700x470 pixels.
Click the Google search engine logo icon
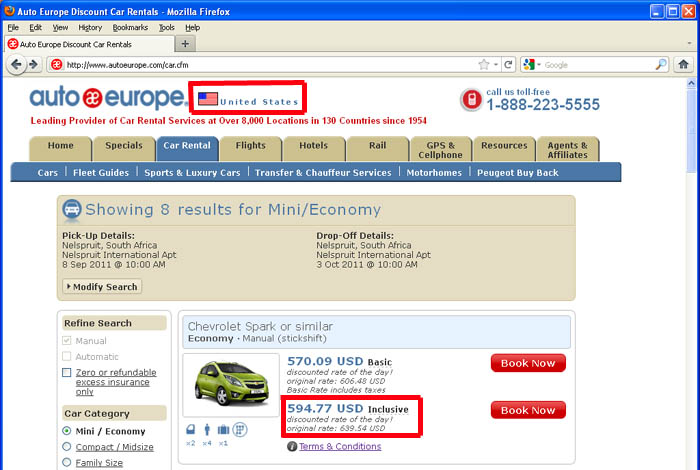click(x=529, y=65)
